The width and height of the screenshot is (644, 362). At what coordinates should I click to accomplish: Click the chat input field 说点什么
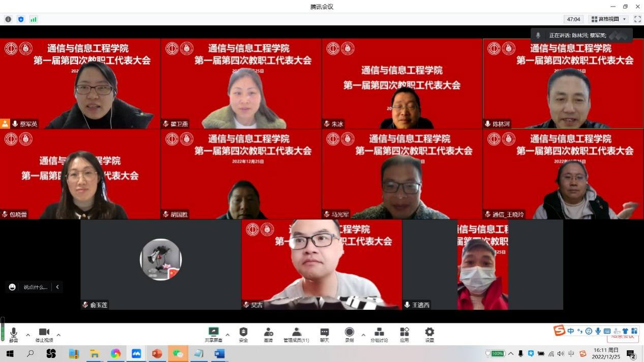(x=35, y=287)
